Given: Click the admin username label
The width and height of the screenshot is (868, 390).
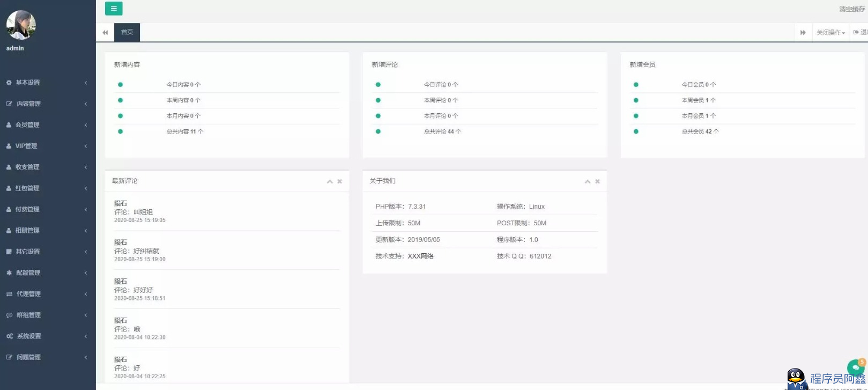Looking at the screenshot, I should [15, 48].
